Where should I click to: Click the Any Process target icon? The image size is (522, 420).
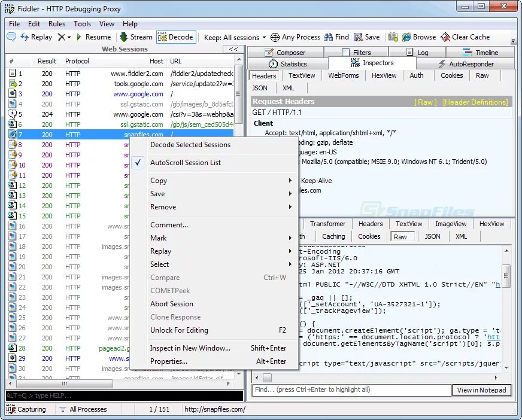[275, 37]
